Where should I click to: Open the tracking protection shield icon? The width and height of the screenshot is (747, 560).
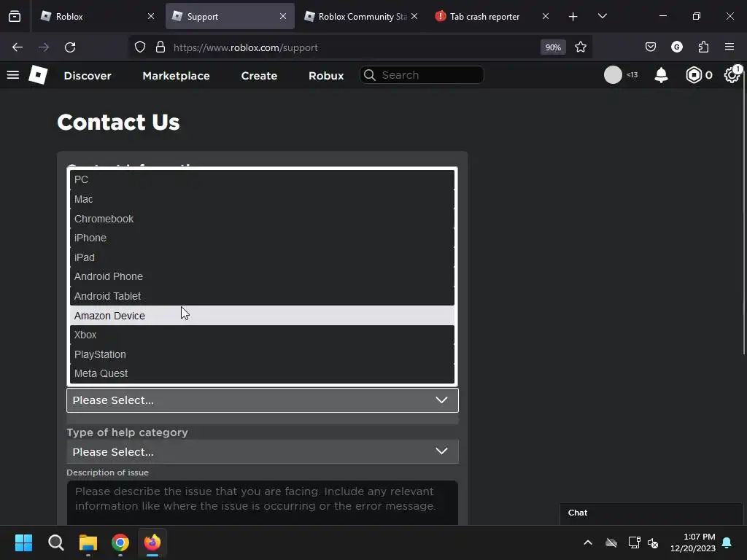140,47
